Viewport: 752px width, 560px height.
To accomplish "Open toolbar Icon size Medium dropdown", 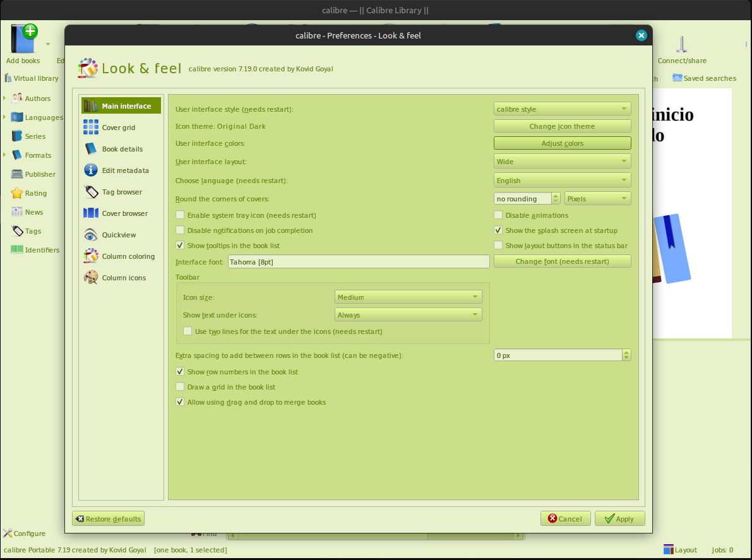I will coord(408,297).
